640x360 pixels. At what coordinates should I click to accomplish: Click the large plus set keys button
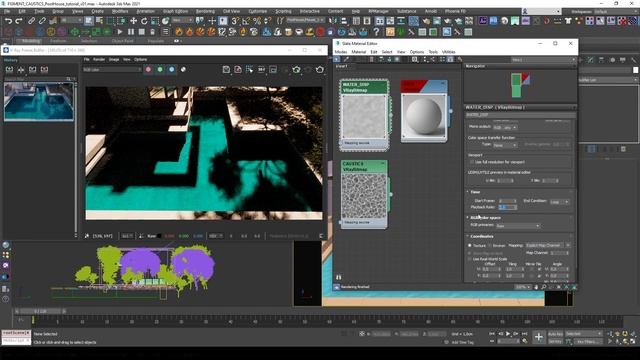539,337
